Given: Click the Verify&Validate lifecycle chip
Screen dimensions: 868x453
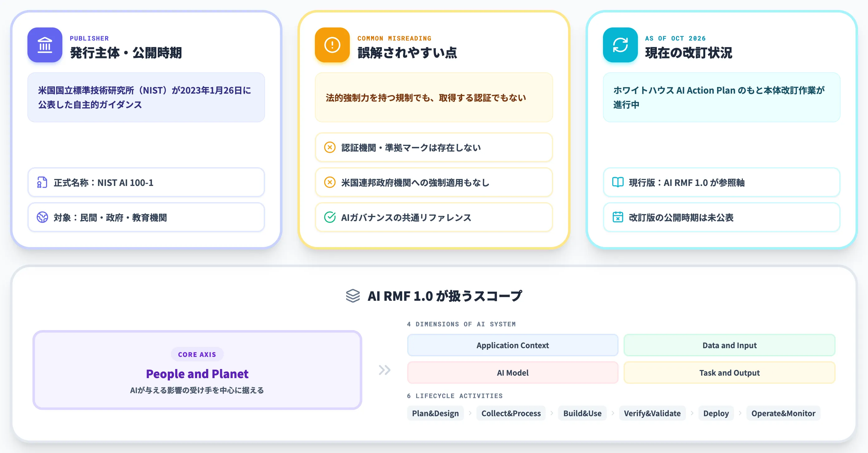Looking at the screenshot, I should pos(652,413).
